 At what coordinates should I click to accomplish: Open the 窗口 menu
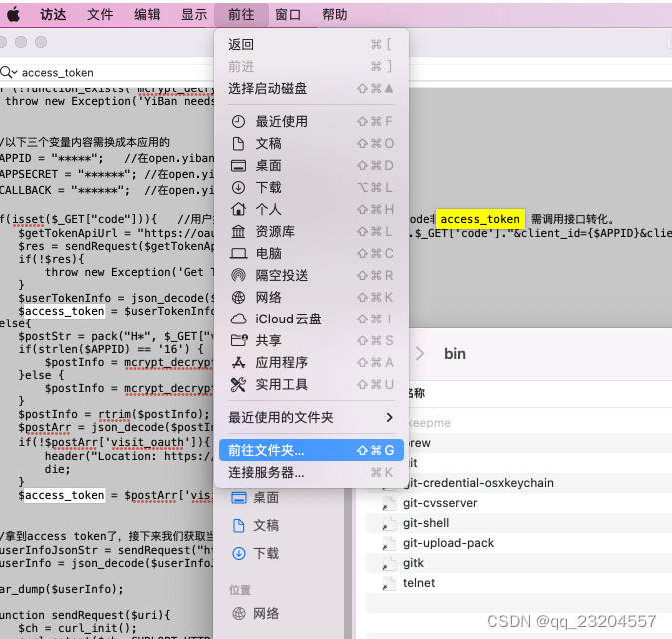[288, 15]
